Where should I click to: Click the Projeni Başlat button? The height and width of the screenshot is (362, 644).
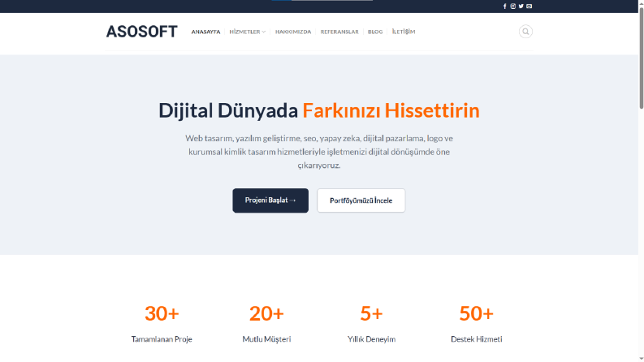pos(270,200)
